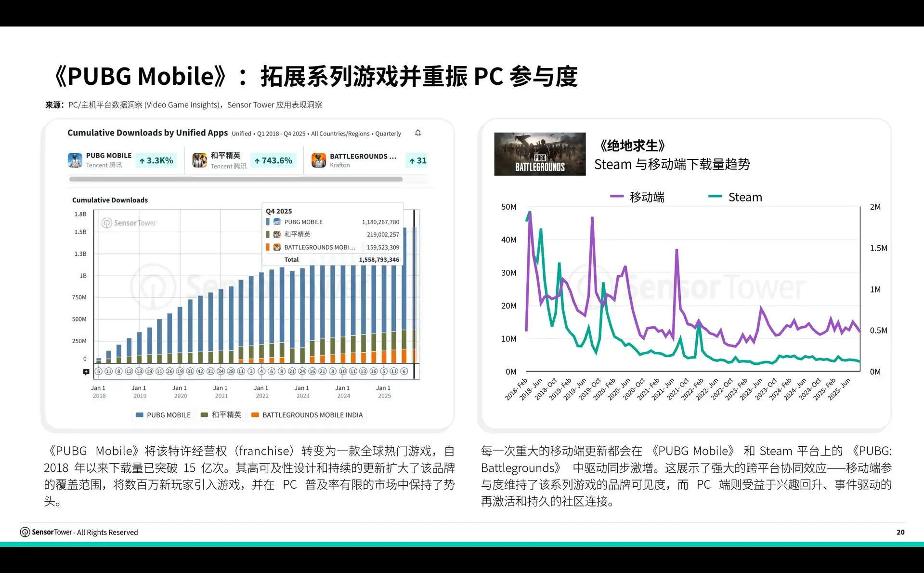Viewport: 924px width, 573px height.
Task: Click the ↑743.6% growth badge for 和平精英
Action: [273, 160]
